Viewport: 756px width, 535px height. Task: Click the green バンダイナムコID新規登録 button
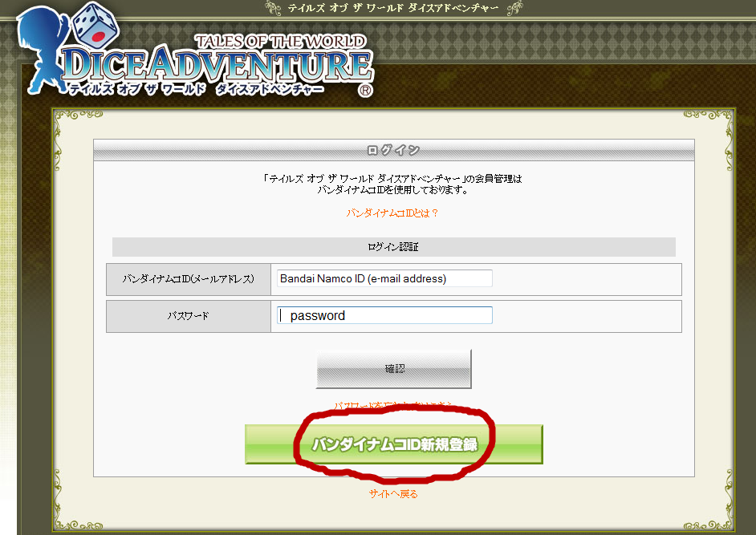(x=393, y=444)
